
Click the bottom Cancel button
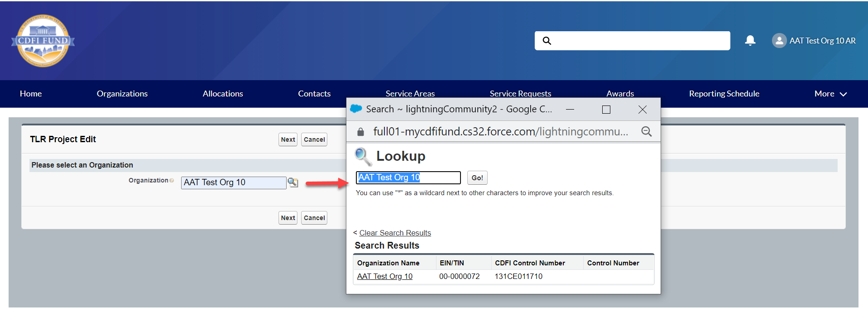(x=314, y=218)
